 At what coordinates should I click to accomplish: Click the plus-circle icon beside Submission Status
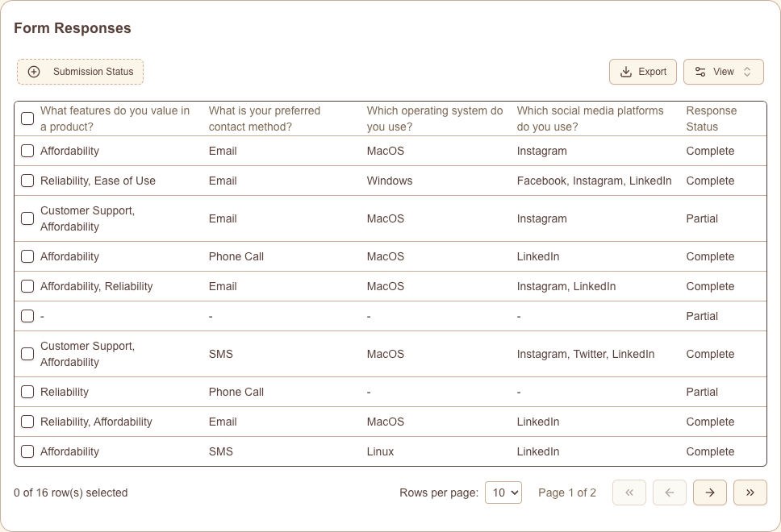pos(34,72)
